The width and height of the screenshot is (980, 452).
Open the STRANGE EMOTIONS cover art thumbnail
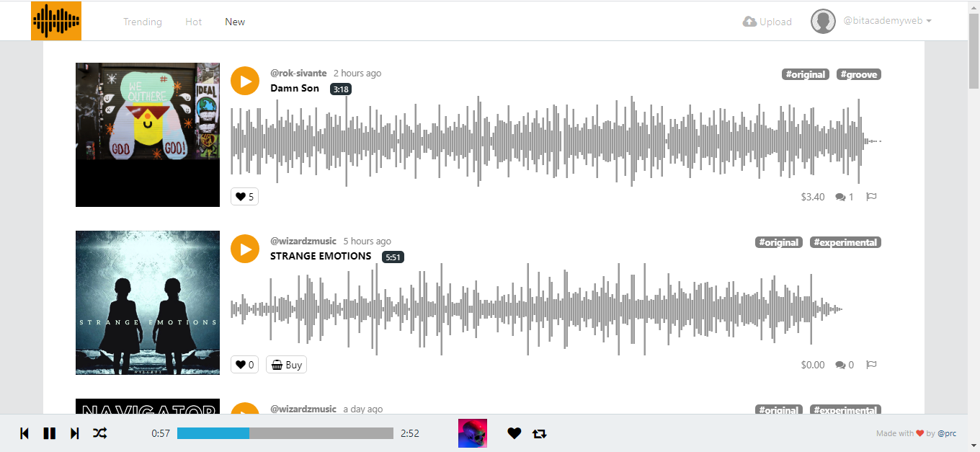pos(148,303)
